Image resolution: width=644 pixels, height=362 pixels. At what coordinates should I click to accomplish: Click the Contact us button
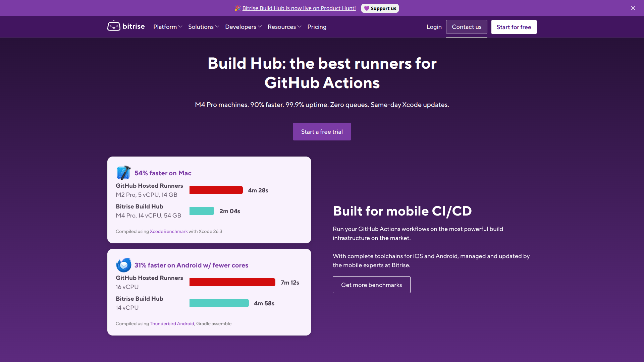coord(467,27)
